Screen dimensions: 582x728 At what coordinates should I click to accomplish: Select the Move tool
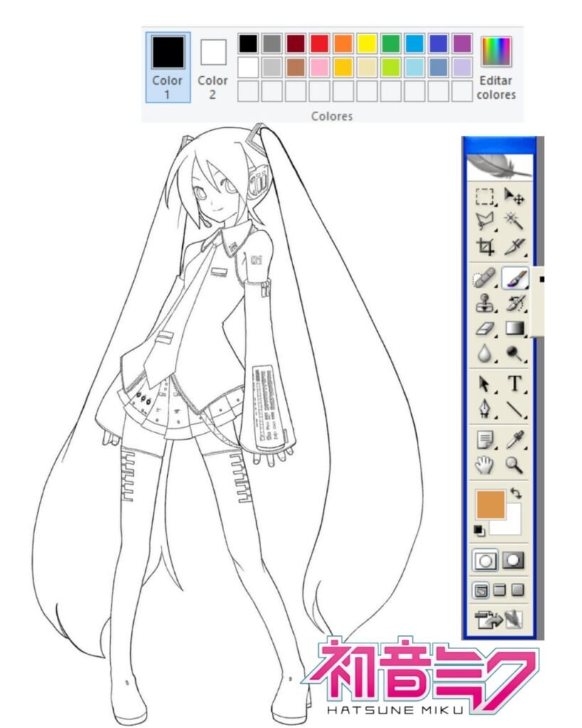point(514,197)
